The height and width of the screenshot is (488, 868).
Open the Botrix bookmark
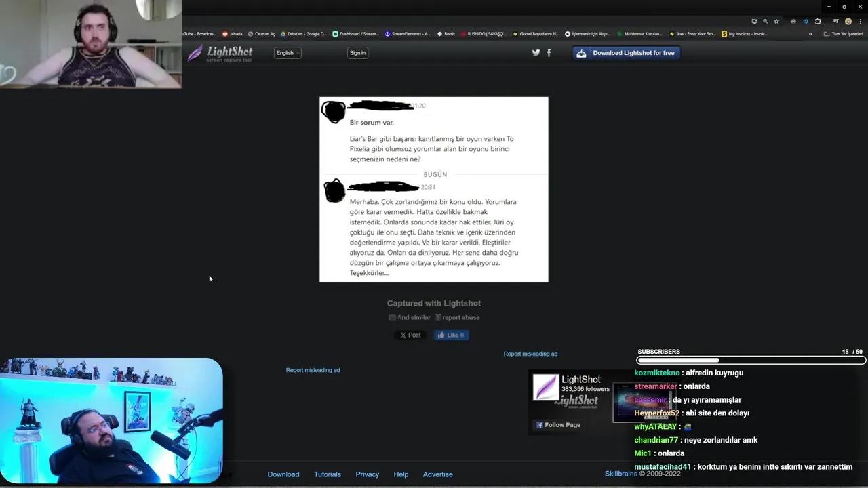click(x=446, y=34)
